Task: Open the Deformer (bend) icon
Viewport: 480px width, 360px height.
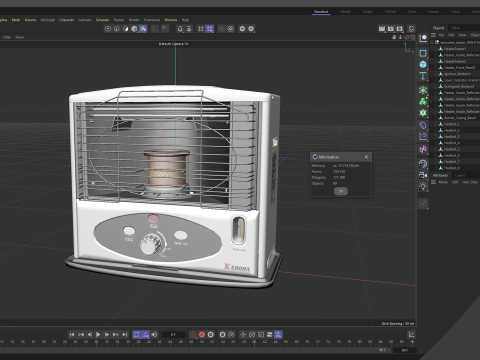Action: [423, 125]
